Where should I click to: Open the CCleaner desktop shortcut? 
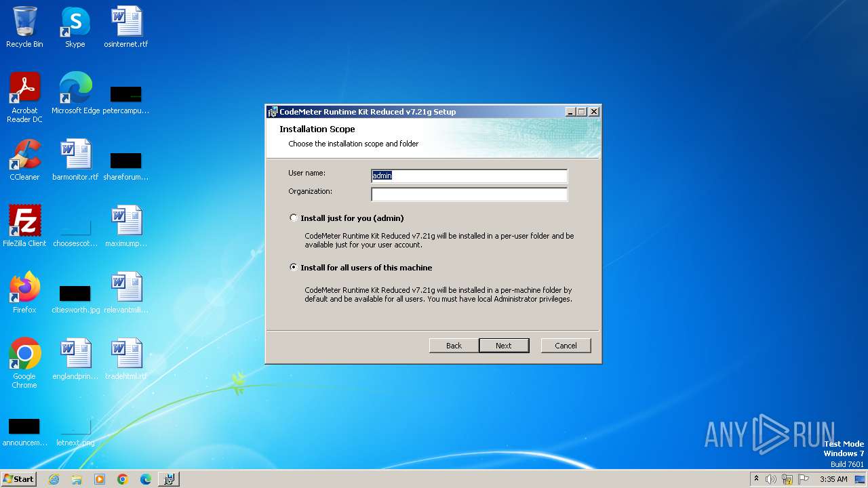coord(24,160)
